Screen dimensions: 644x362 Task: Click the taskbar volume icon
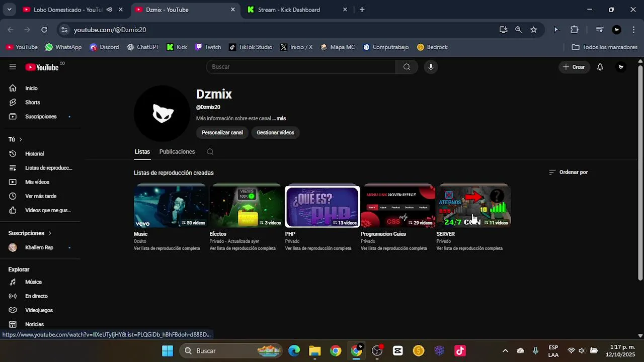tap(582, 351)
